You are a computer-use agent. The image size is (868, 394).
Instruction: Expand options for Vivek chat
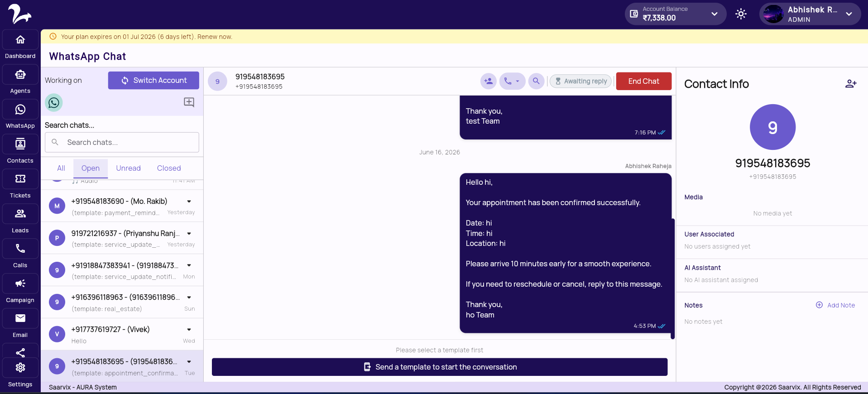189,330
